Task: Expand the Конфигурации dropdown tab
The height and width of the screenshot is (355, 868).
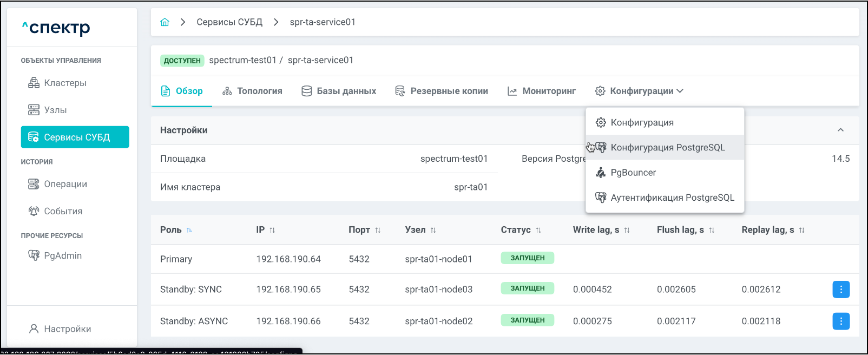Action: pos(639,91)
